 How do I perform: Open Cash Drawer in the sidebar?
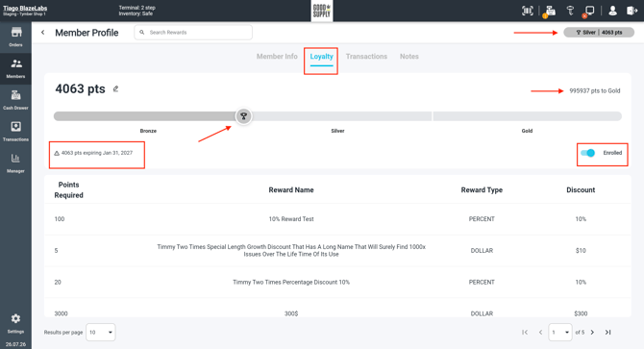[x=15, y=100]
